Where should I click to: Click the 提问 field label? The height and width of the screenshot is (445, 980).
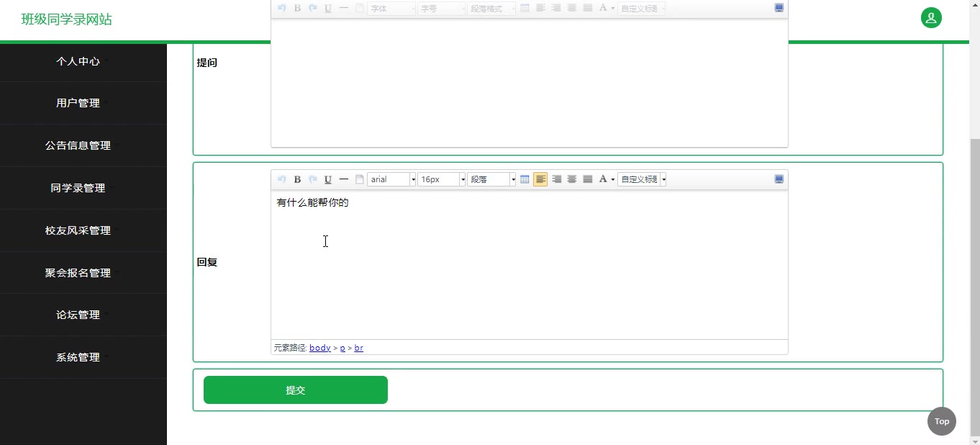(x=207, y=63)
